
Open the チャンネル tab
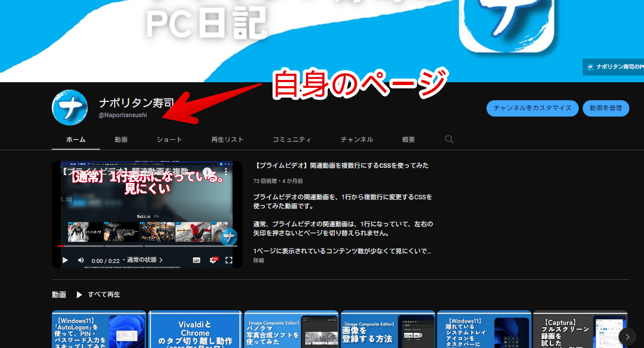[357, 140]
